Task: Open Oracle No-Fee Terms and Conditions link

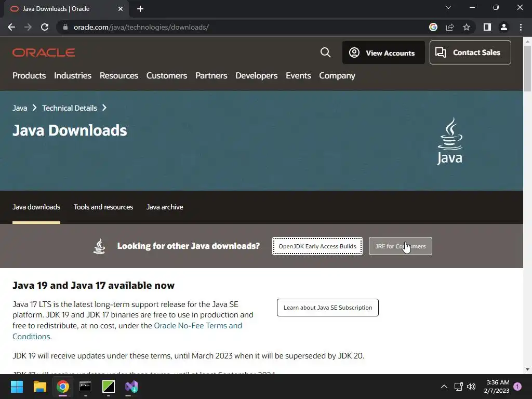Action: coord(198,326)
